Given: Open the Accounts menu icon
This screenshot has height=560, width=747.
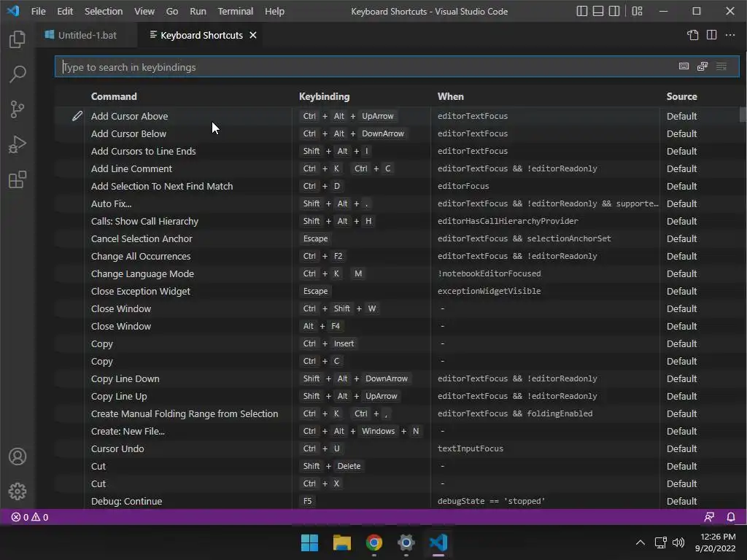Looking at the screenshot, I should [x=18, y=456].
